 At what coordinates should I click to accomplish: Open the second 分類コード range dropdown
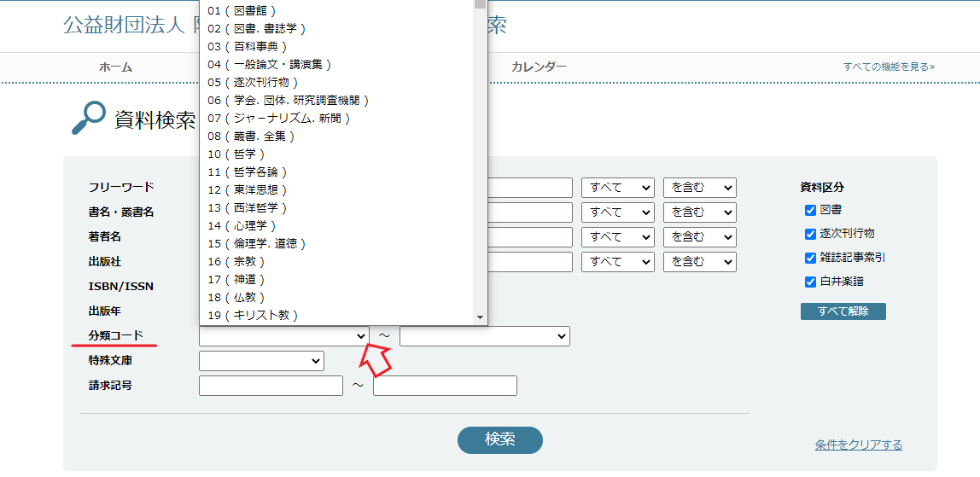pos(484,337)
